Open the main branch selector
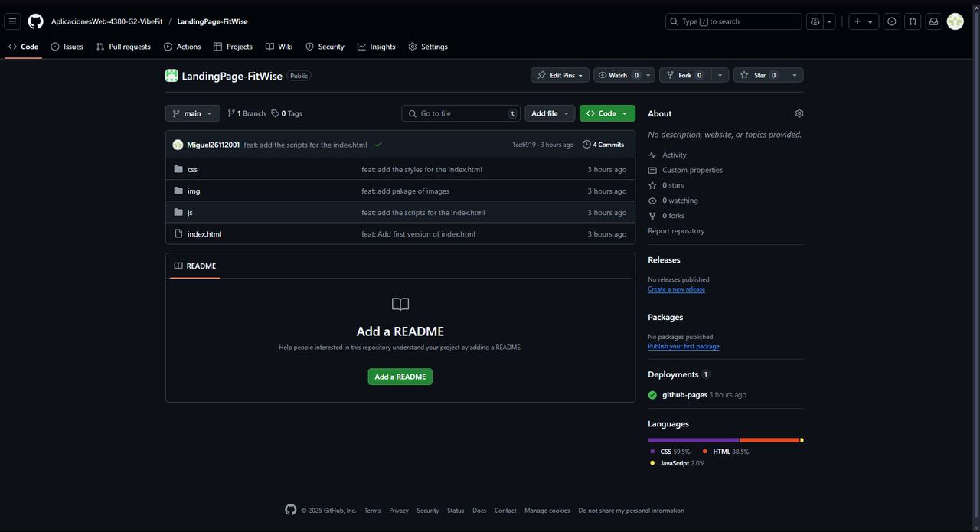The height and width of the screenshot is (532, 980). [x=193, y=113]
